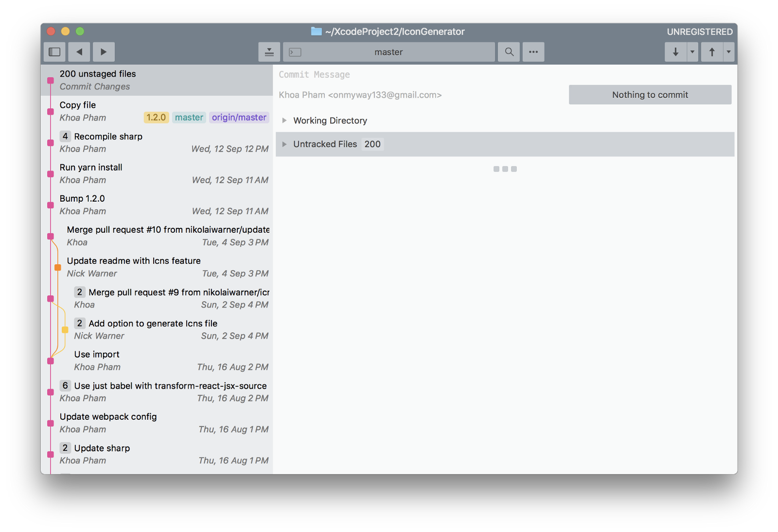Click the orange graph node for Update readme
This screenshot has width=778, height=532.
(57, 267)
